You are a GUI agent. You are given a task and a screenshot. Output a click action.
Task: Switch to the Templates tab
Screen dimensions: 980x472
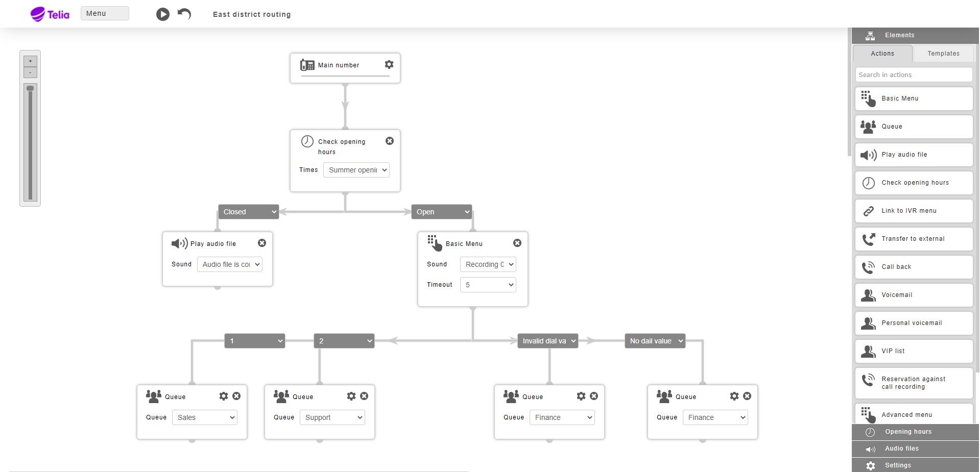(x=943, y=54)
